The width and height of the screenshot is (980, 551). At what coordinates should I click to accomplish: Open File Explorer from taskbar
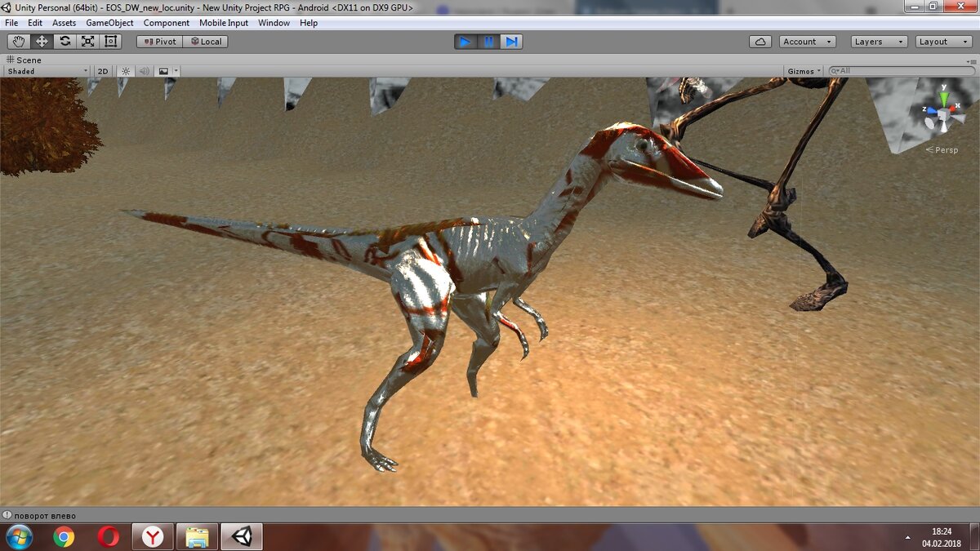(x=197, y=536)
